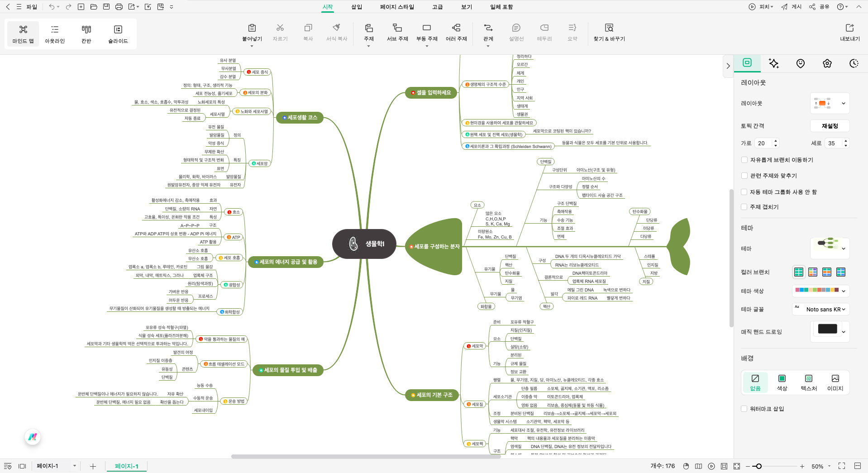The width and height of the screenshot is (868, 473).
Task: Select the 페이지-1 tab at bottom
Action: point(126,465)
